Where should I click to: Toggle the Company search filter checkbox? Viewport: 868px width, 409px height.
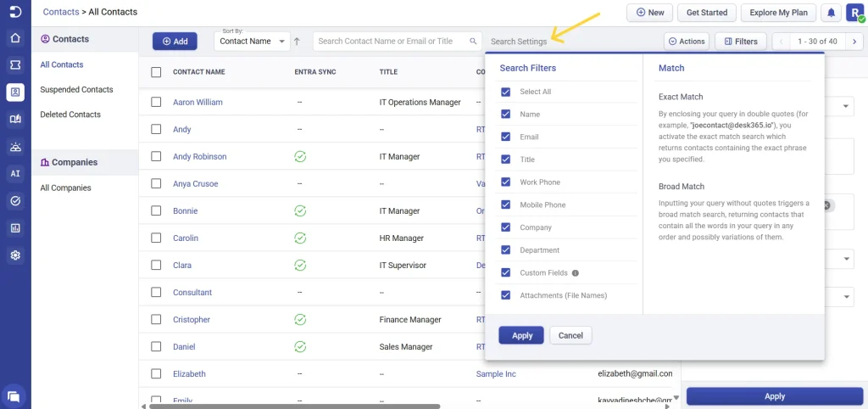[505, 227]
